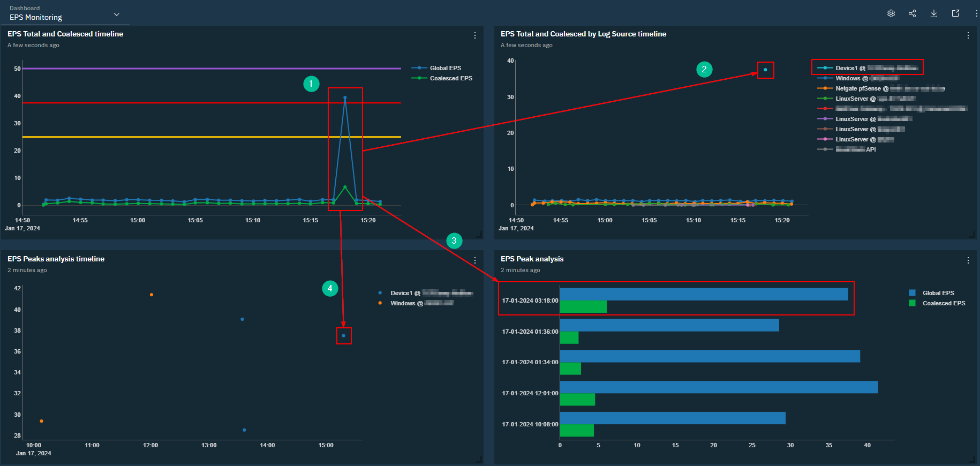980x466 pixels.
Task: Toggle Coalesced EPS series in top-left timeline legend
Action: [x=442, y=78]
